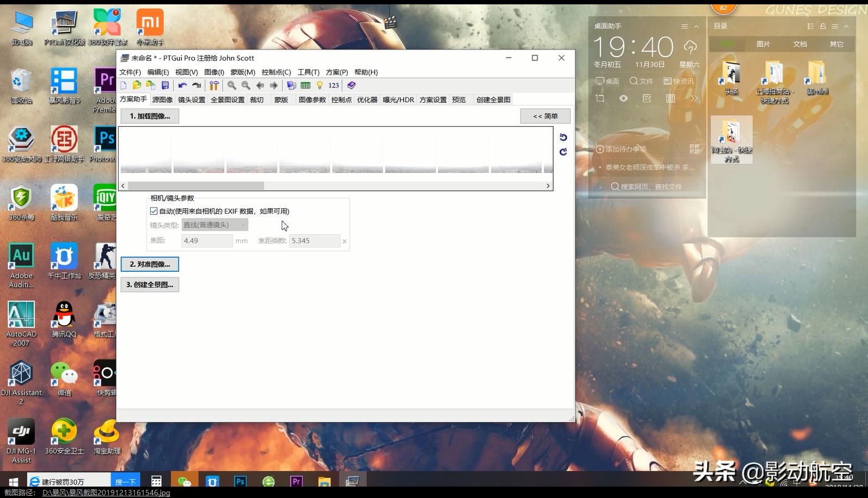
Task: Open the 编辑(E) menu
Action: coord(158,72)
